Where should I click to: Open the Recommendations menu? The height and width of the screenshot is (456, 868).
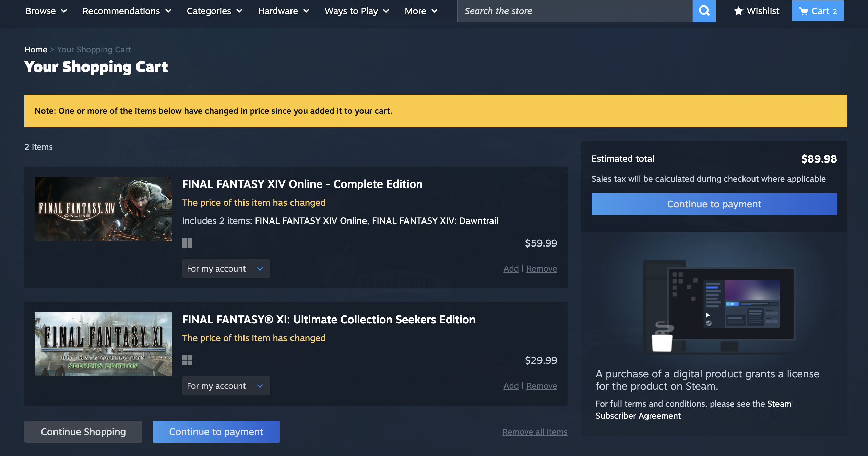point(127,11)
